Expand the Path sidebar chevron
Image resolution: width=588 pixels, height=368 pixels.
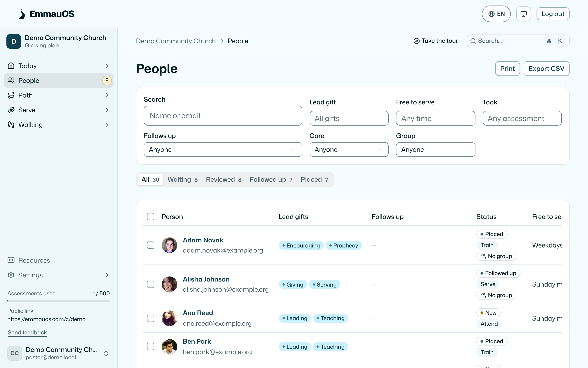click(x=107, y=95)
